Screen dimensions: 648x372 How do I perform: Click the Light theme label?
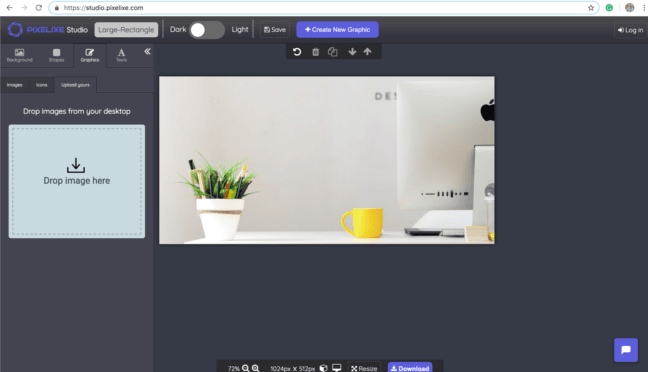tap(240, 29)
